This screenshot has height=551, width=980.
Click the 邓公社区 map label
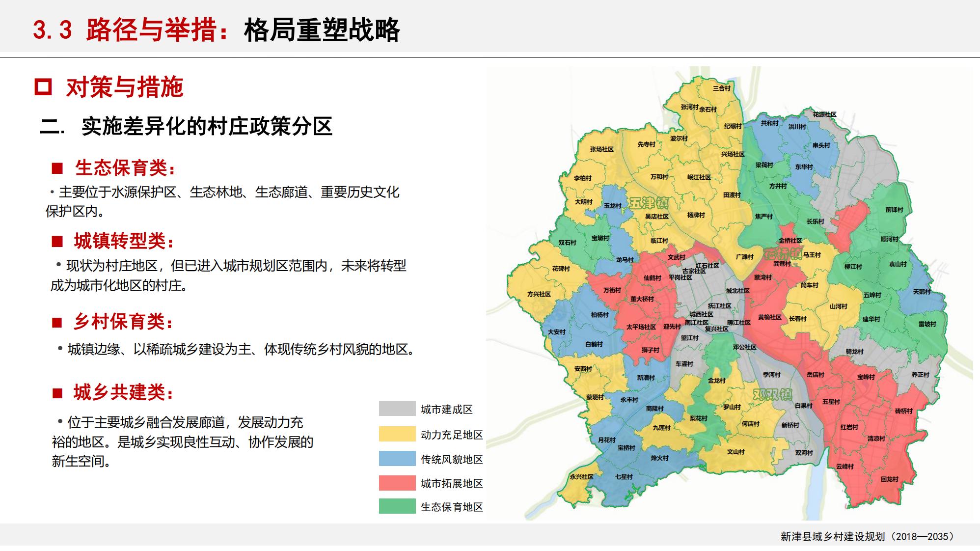[745, 347]
